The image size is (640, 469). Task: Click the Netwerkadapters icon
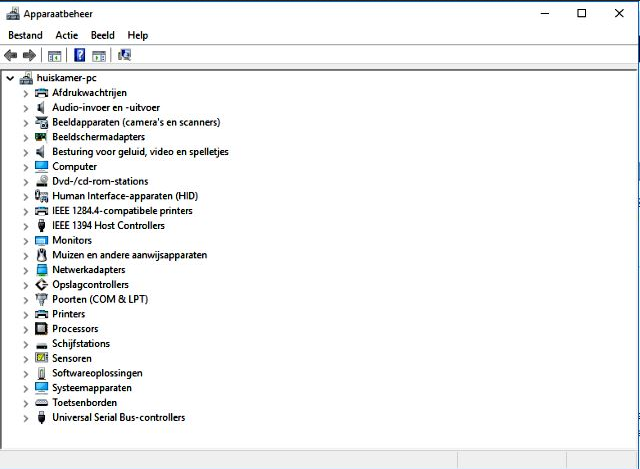(x=42, y=270)
